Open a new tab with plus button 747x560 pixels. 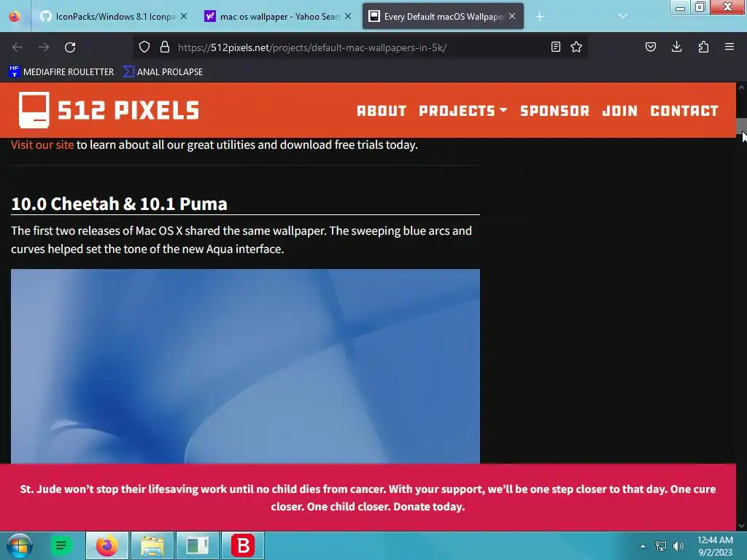540,17
